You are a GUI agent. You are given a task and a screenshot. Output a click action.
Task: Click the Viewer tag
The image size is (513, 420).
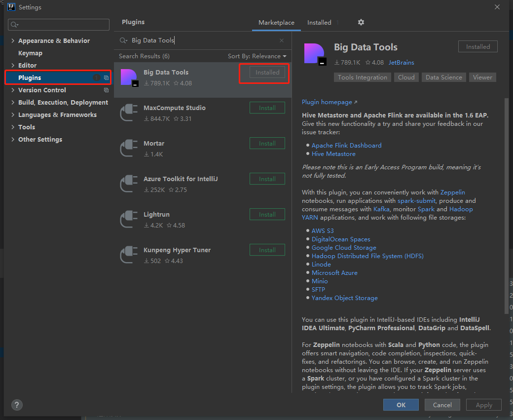click(x=482, y=77)
